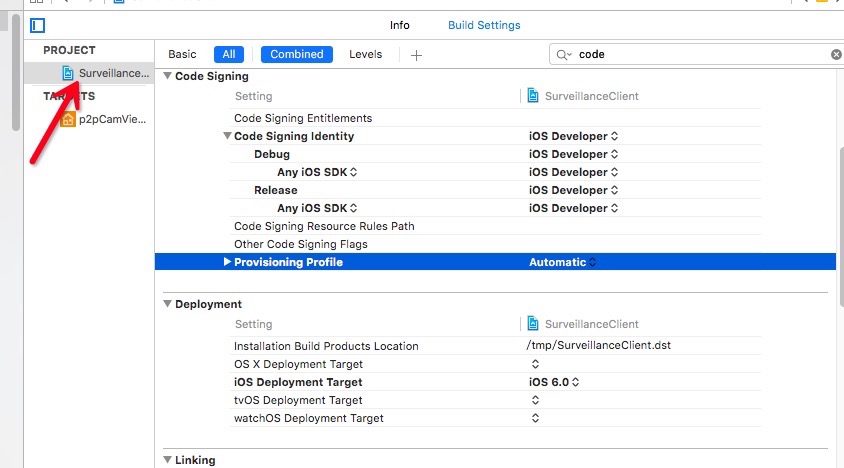Select Code Signing Resource Rules Path row
The image size is (844, 468).
tap(495, 226)
